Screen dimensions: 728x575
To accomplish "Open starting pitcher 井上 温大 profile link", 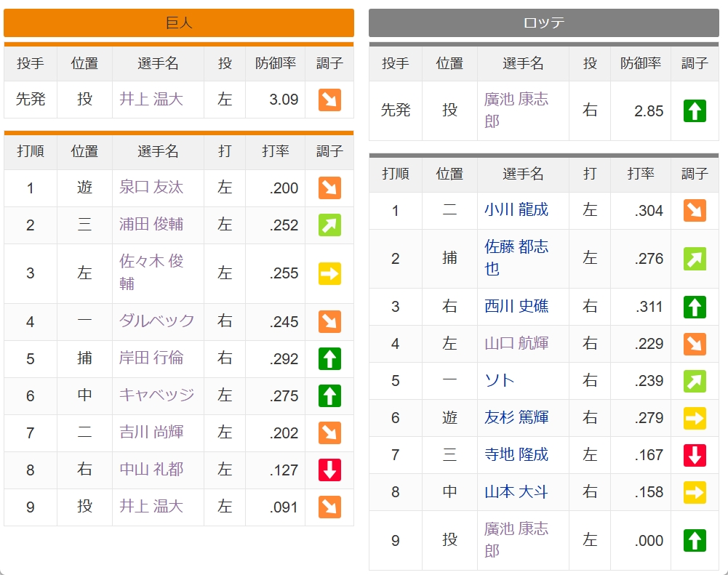I will click(x=151, y=100).
